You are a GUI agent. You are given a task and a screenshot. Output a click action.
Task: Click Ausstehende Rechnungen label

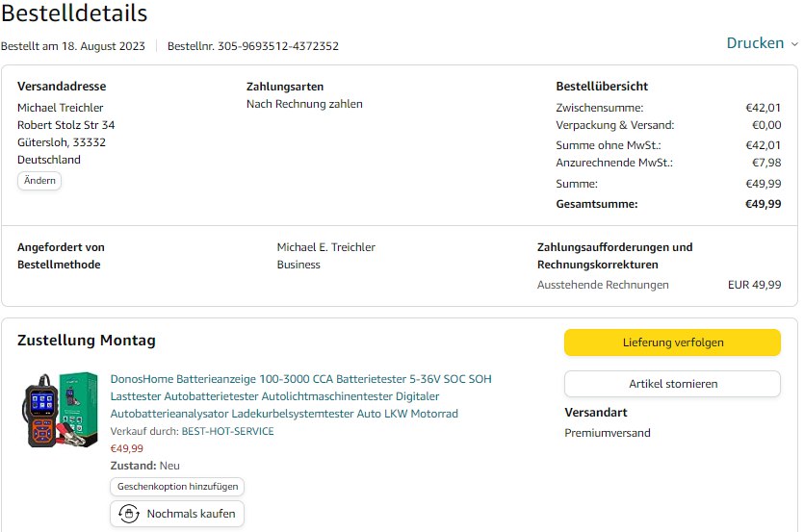tap(603, 285)
